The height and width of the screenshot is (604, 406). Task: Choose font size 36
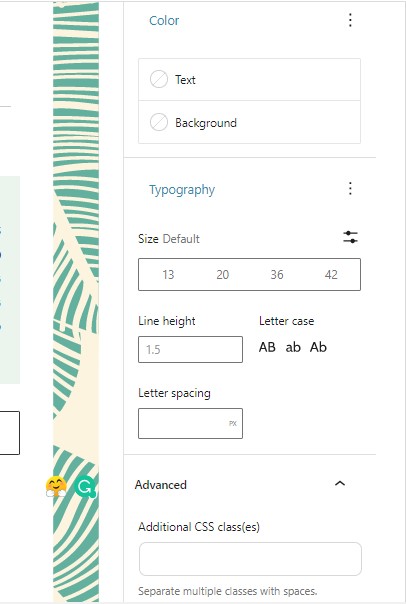277,275
